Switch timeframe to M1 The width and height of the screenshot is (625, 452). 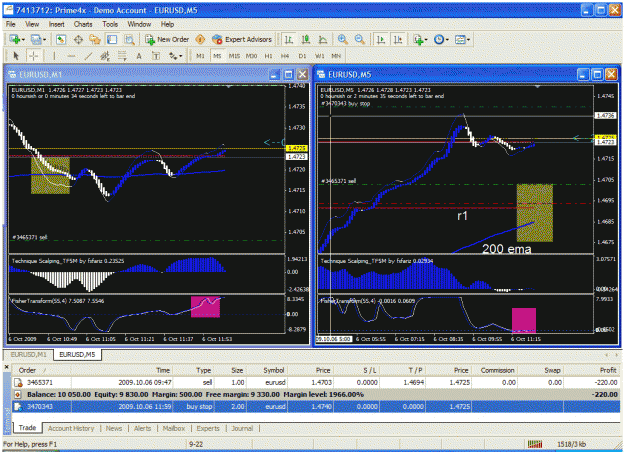click(200, 56)
